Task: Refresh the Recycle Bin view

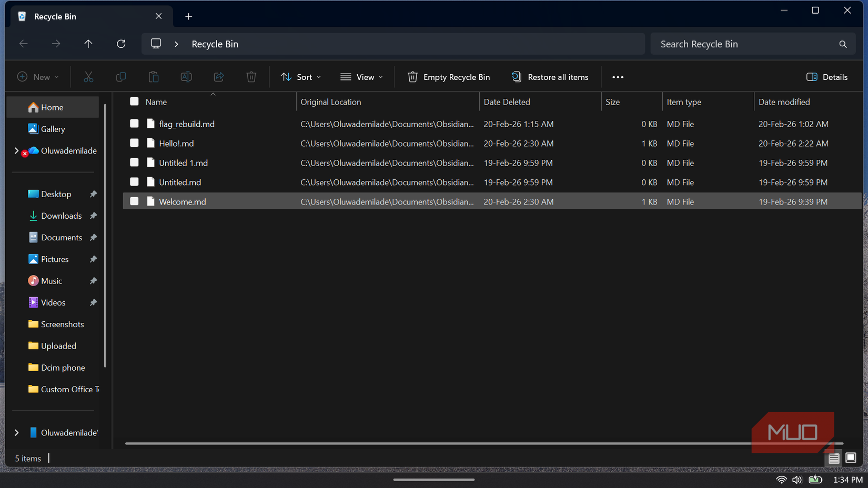Action: [x=121, y=44]
